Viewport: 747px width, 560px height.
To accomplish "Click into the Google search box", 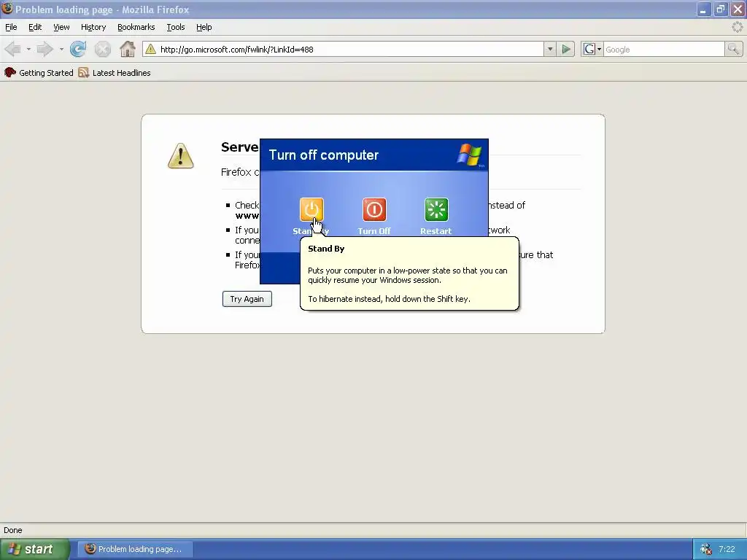I will click(664, 49).
